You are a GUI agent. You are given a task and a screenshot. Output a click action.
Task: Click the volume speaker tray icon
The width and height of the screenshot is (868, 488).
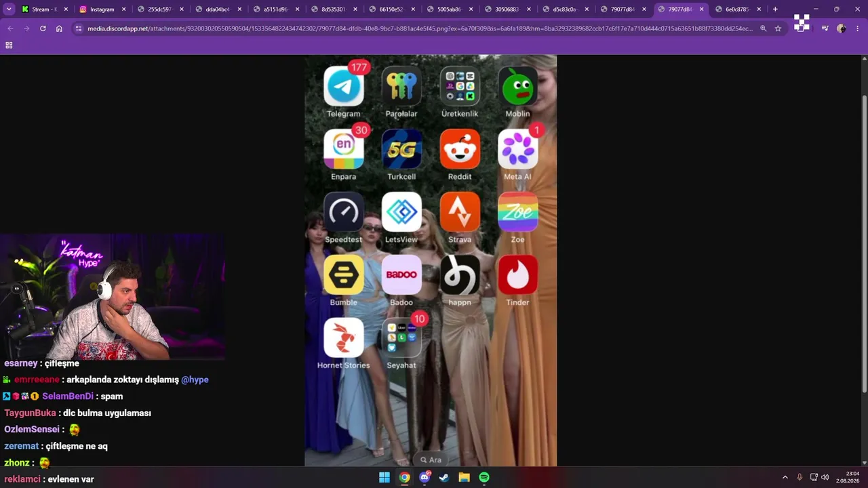(x=825, y=477)
